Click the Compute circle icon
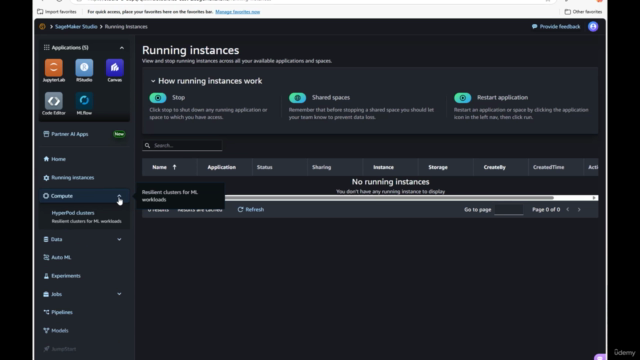Image resolution: width=640 pixels, height=360 pixels. point(46,196)
